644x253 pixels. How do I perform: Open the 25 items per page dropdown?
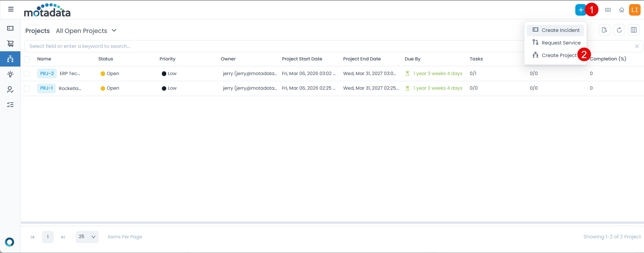pyautogui.click(x=87, y=237)
